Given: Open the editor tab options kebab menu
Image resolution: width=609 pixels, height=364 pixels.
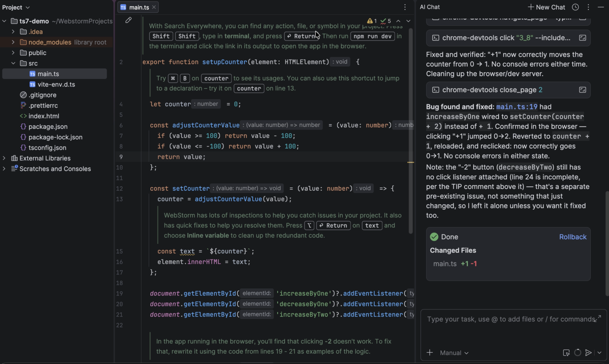Looking at the screenshot, I should point(405,7).
